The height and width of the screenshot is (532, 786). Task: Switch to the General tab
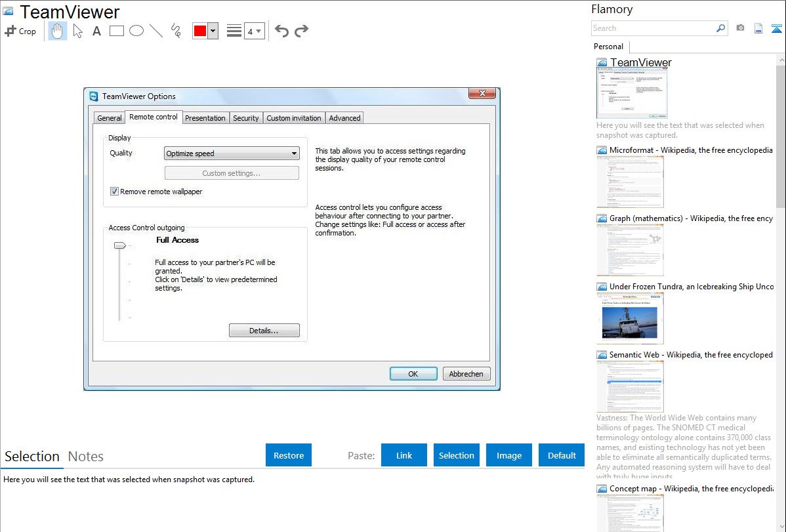(110, 118)
